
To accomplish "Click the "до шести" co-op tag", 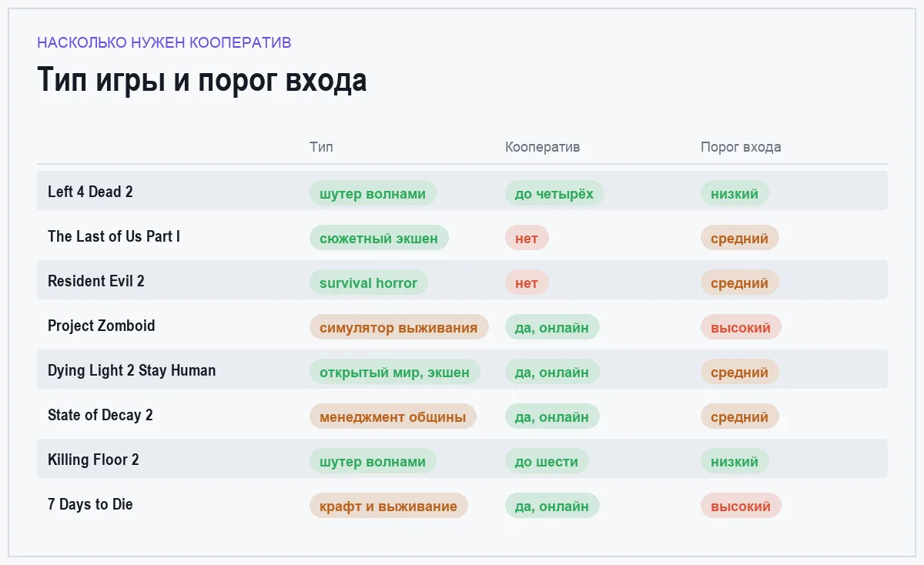I will click(547, 462).
